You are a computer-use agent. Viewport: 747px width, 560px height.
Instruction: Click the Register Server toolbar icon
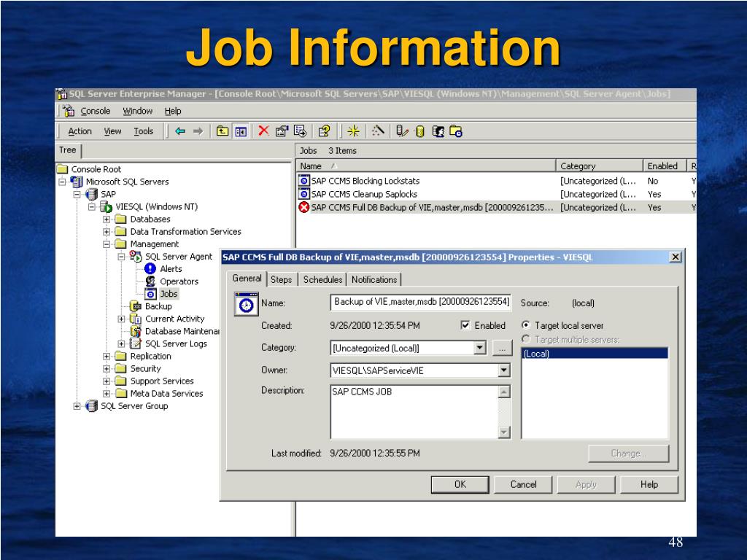402,131
